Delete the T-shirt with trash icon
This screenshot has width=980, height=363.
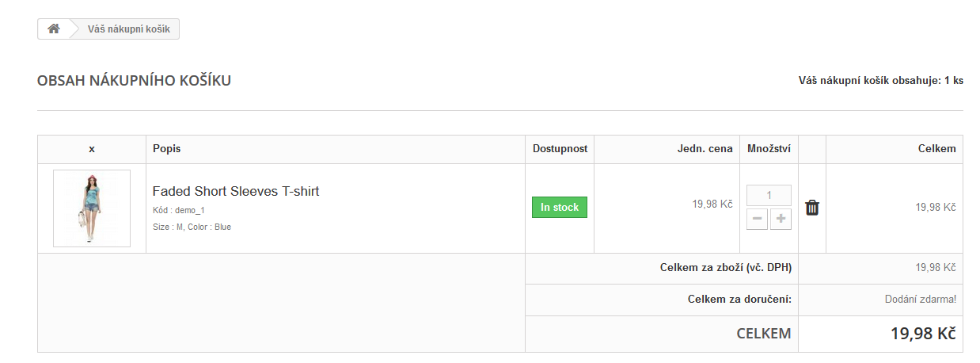click(x=812, y=208)
